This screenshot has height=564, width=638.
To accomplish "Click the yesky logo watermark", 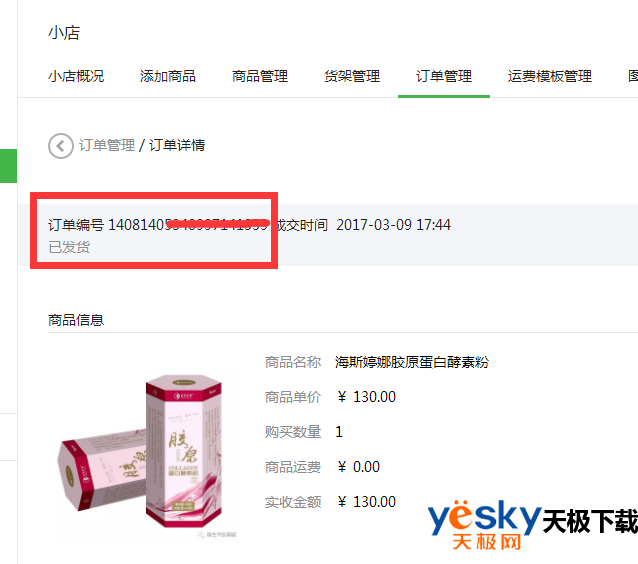I will tap(533, 524).
